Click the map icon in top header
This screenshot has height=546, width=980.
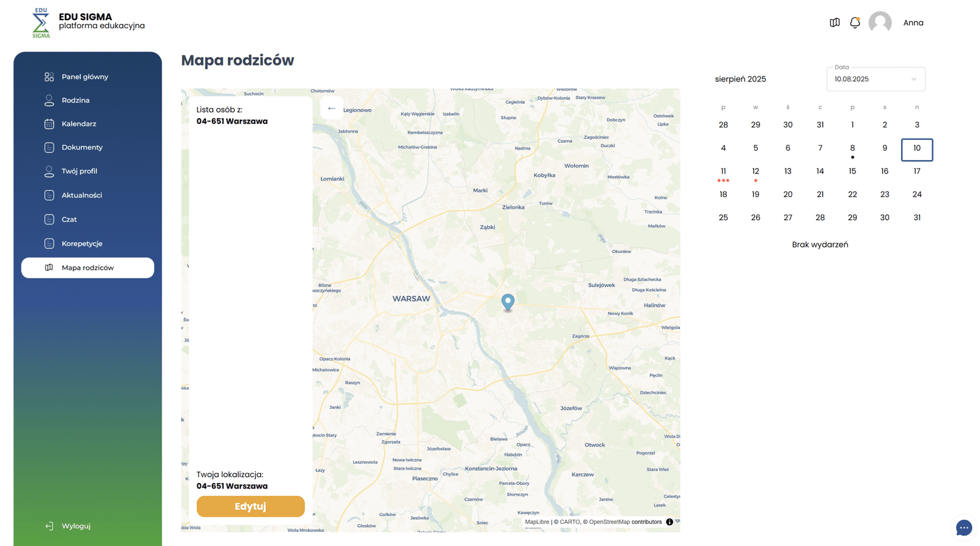(x=834, y=23)
